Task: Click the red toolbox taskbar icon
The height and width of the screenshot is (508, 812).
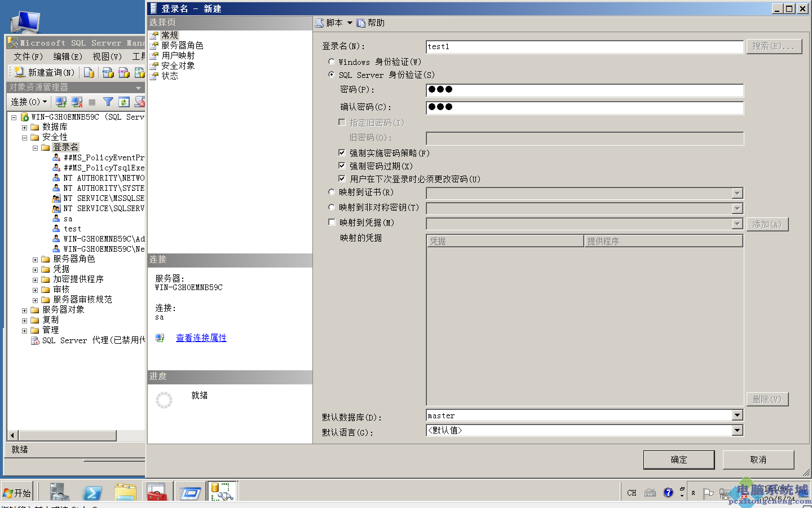Action: pos(157,492)
